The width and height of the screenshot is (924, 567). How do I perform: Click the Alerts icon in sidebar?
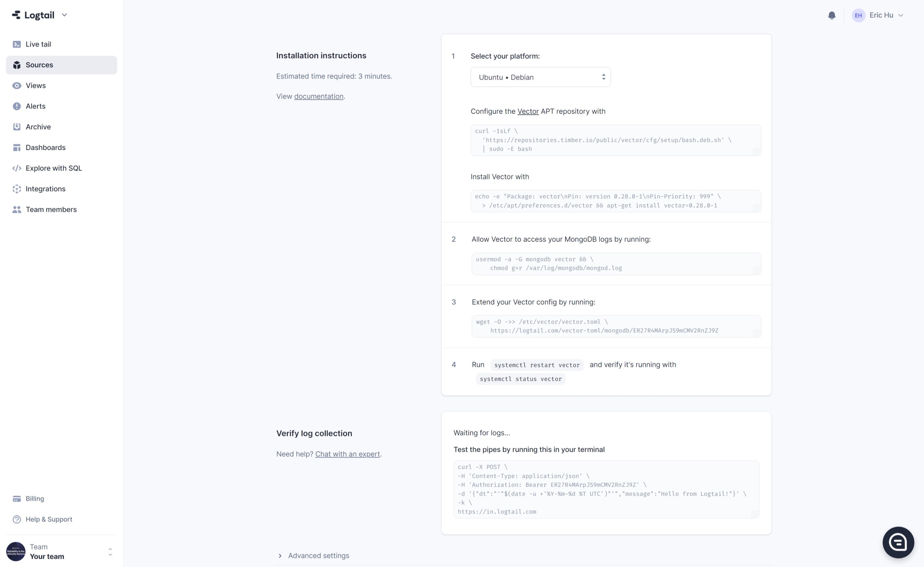pyautogui.click(x=17, y=106)
